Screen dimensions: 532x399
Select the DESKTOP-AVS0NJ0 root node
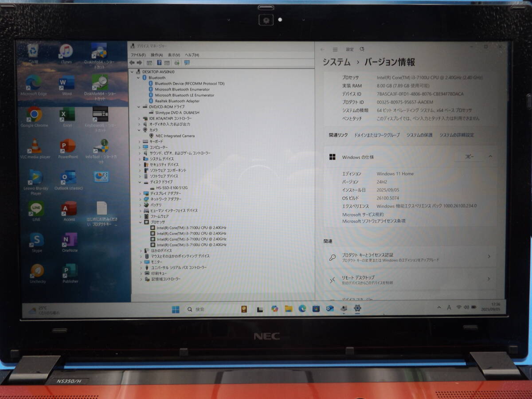point(155,71)
